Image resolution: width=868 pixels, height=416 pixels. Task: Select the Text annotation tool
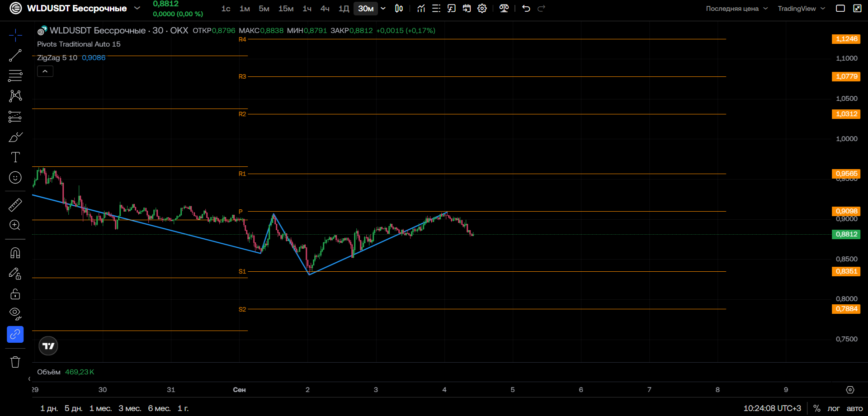click(15, 157)
